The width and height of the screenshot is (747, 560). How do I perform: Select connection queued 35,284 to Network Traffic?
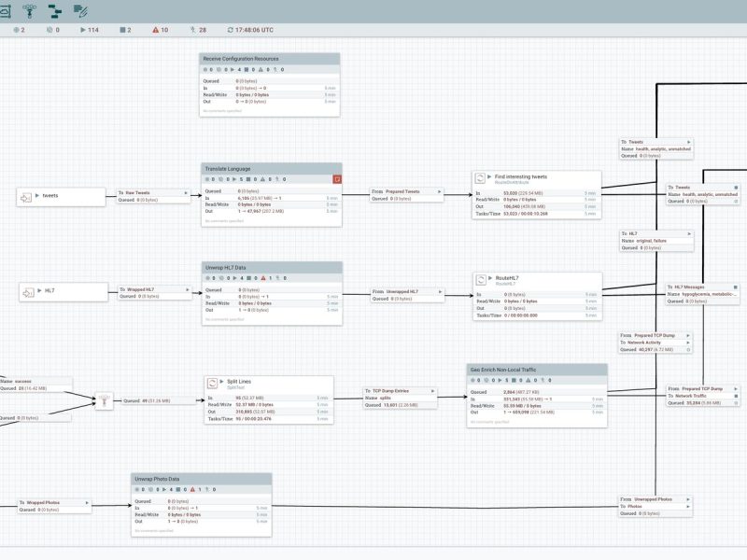coord(703,396)
